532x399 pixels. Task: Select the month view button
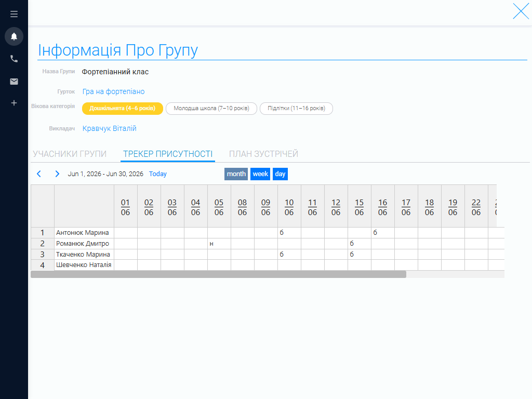236,174
